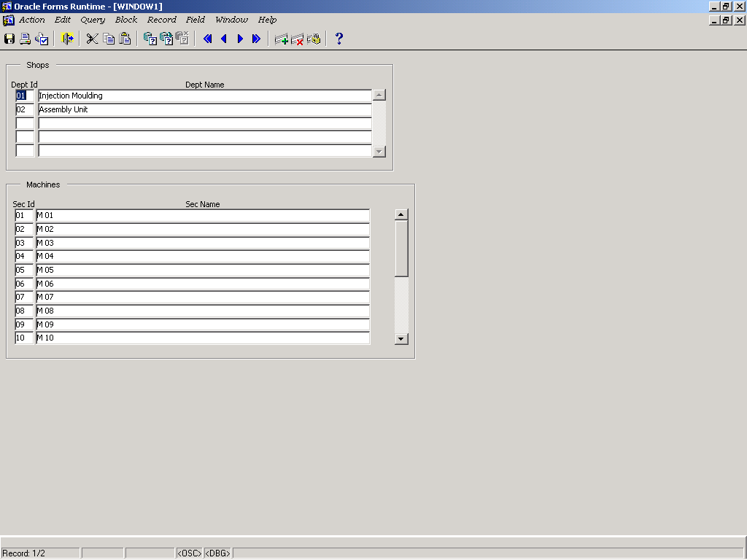747x560 pixels.
Task: Click the Remove Record red X icon
Action: tap(298, 39)
